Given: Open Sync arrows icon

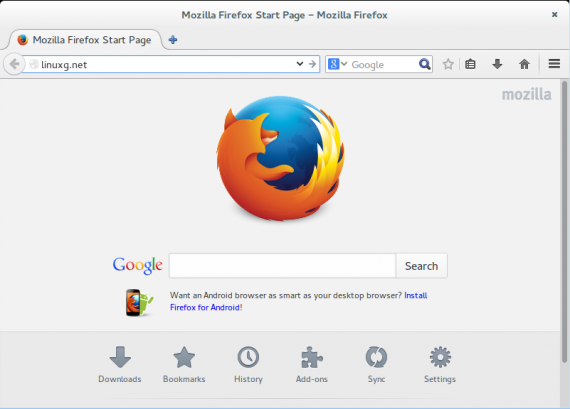Looking at the screenshot, I should tap(376, 365).
